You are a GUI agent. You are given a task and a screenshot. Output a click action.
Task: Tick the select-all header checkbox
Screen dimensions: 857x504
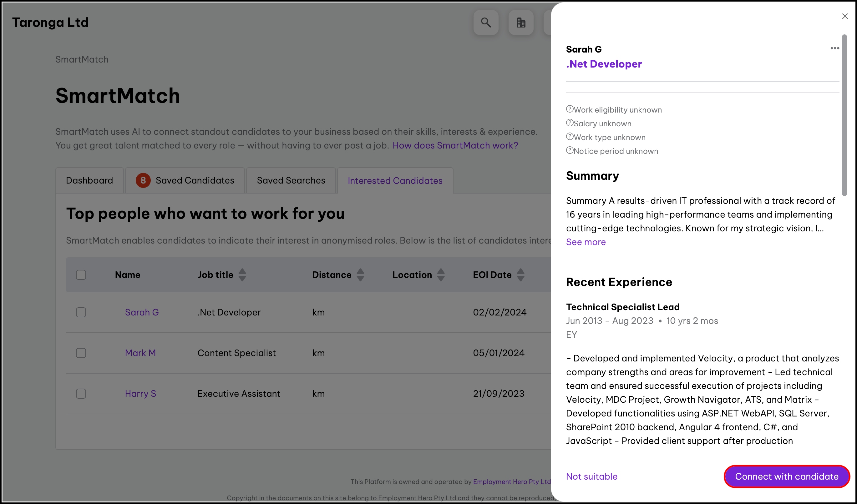[x=81, y=275]
